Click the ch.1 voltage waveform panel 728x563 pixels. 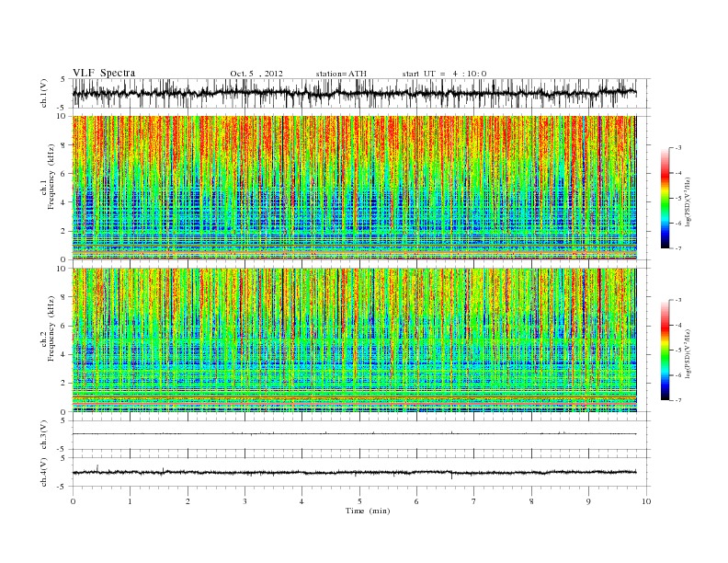361,93
